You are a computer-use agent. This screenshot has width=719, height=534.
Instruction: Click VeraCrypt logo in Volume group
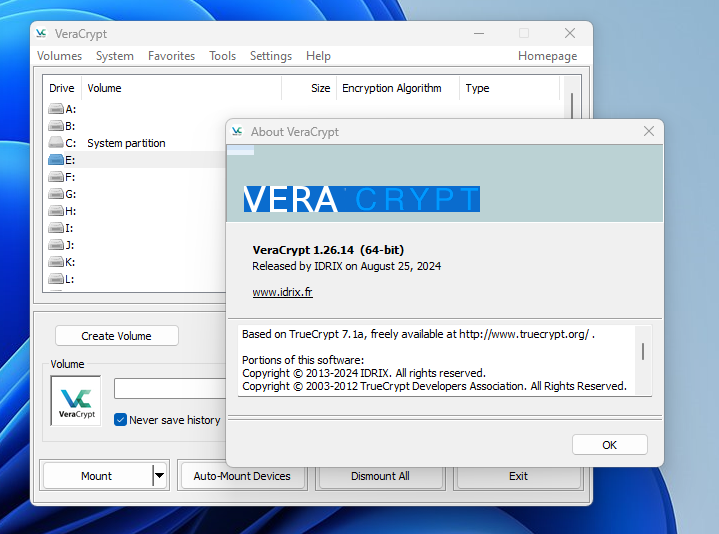click(x=76, y=401)
